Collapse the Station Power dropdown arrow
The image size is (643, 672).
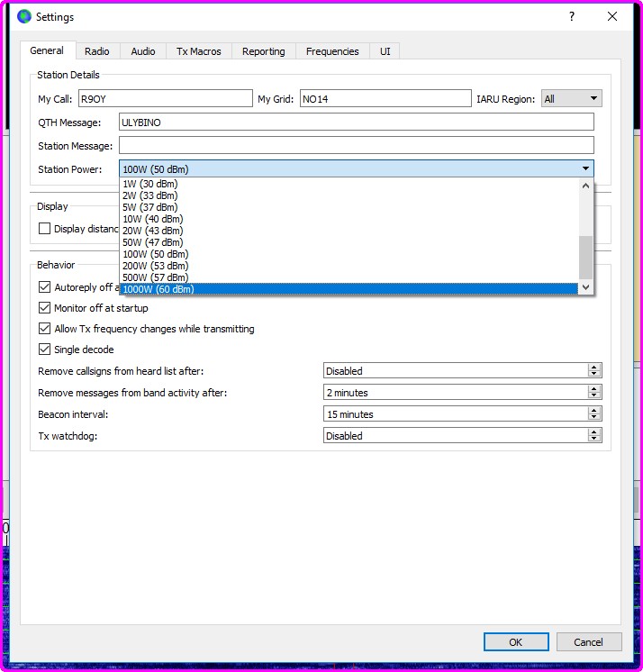(x=585, y=168)
